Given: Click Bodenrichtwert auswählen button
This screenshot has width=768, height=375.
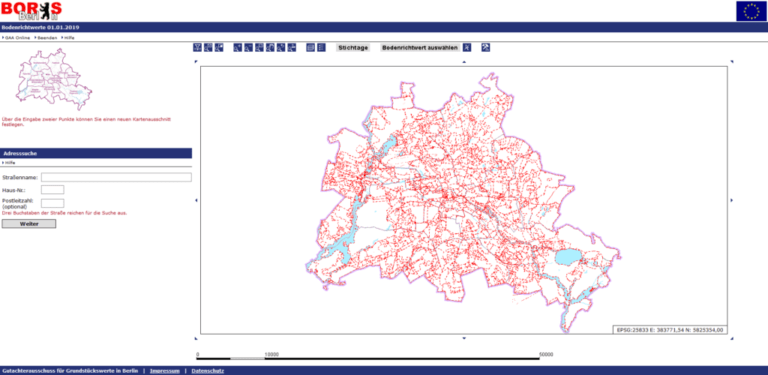Looking at the screenshot, I should (420, 47).
